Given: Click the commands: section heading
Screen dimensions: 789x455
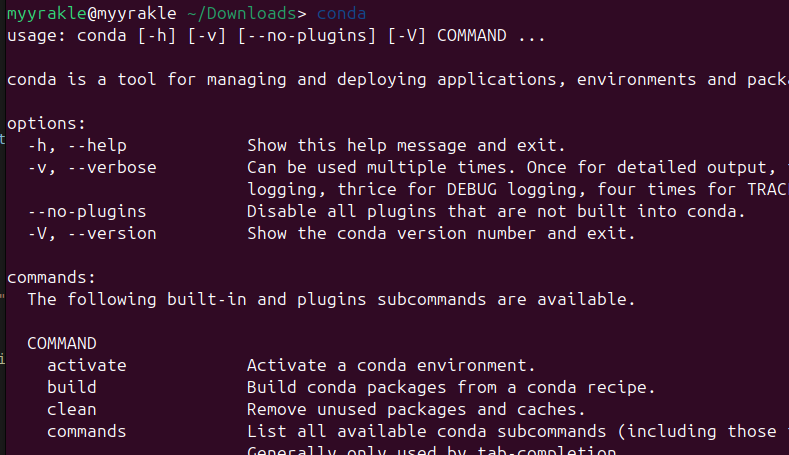Looking at the screenshot, I should pyautogui.click(x=51, y=277).
